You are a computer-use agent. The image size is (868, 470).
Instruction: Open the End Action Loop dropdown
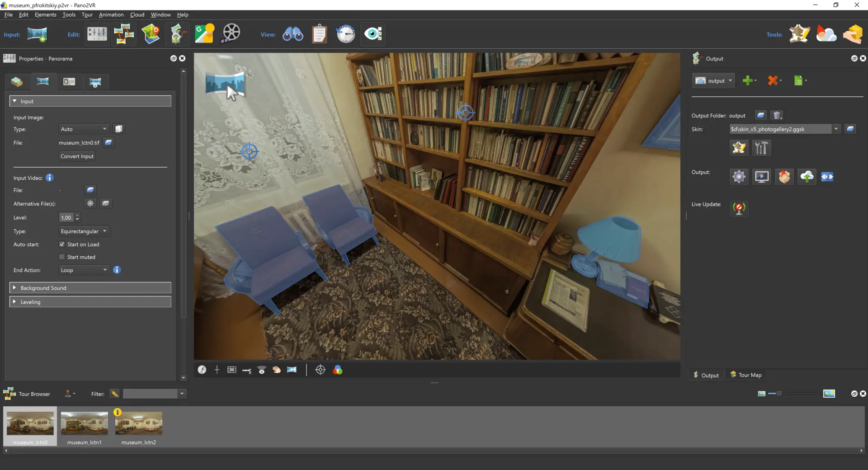point(84,270)
